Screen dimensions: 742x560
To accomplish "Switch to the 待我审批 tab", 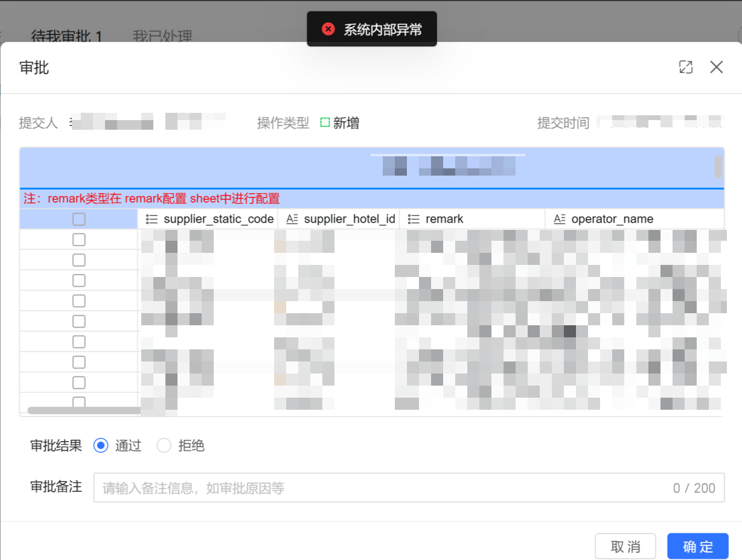I will pyautogui.click(x=66, y=36).
